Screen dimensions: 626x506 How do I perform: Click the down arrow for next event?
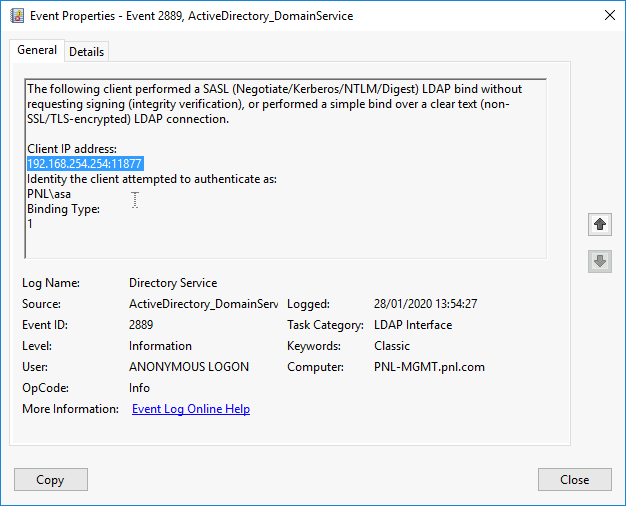click(x=599, y=261)
